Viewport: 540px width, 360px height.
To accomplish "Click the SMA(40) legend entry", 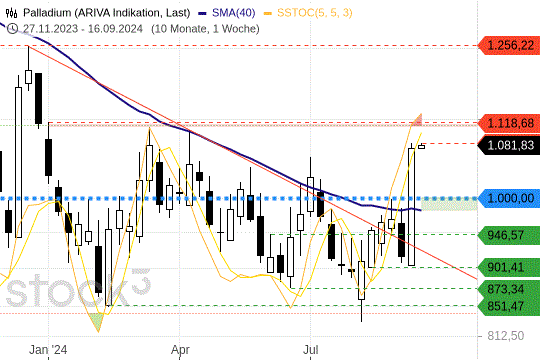I will click(227, 13).
